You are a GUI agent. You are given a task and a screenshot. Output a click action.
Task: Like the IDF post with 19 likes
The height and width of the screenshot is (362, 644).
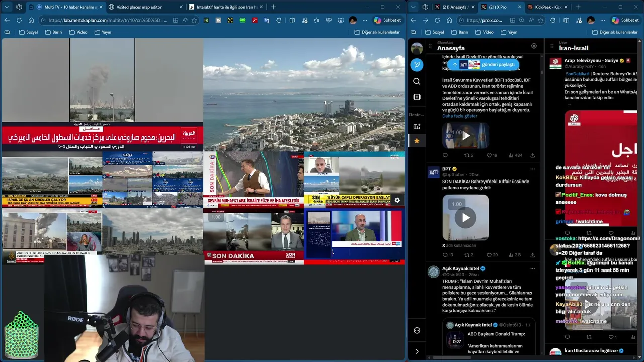click(x=492, y=155)
